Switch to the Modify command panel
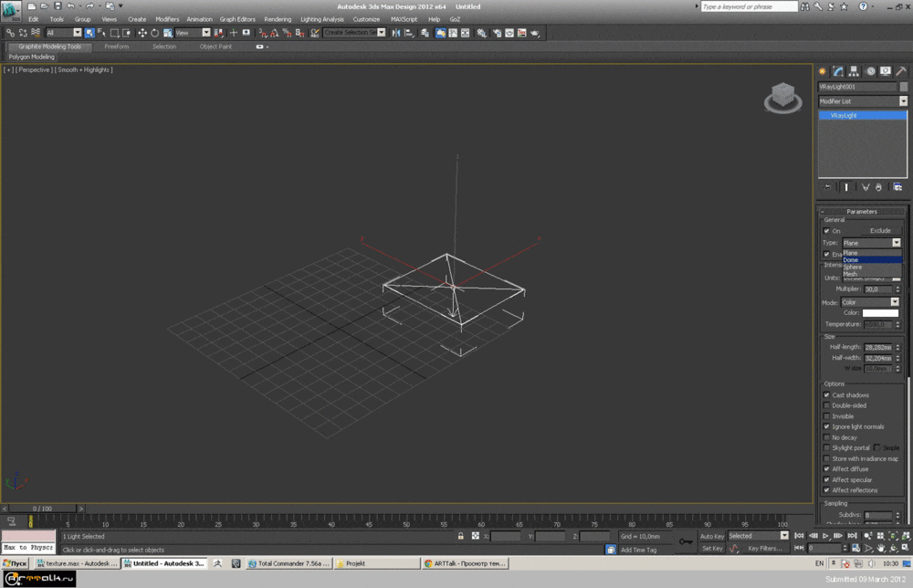Screen dimensions: 913x588 coord(838,71)
